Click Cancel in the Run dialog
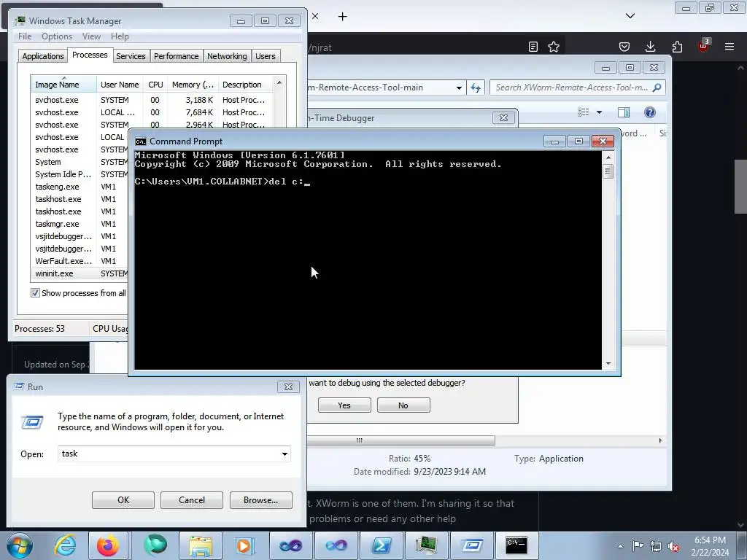This screenshot has height=560, width=747. click(x=192, y=500)
